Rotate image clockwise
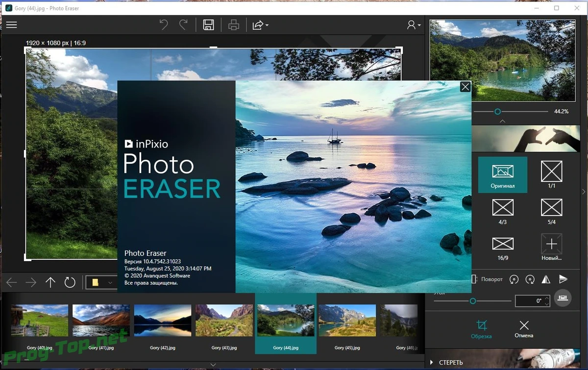Image resolution: width=588 pixels, height=370 pixels. pyautogui.click(x=530, y=279)
